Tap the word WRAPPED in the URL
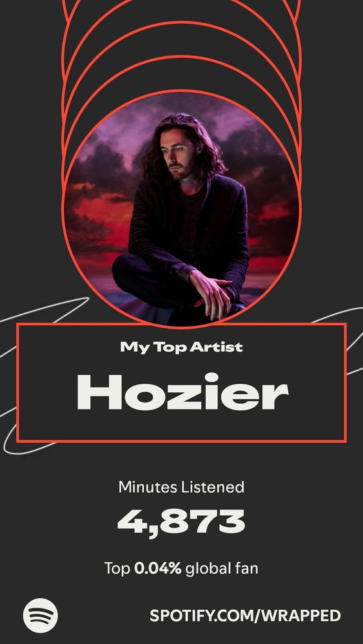This screenshot has height=644, width=363. tap(301, 616)
